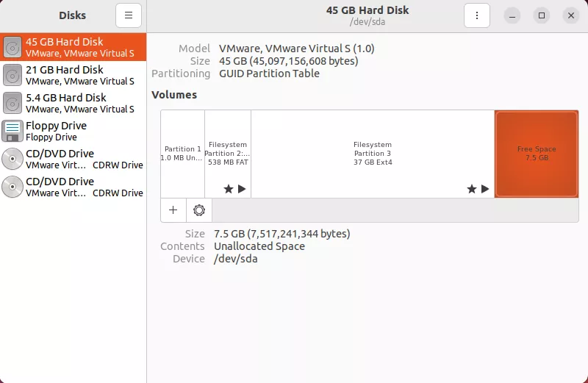
Task: Click the Floppy Drive icon
Action: [12, 131]
